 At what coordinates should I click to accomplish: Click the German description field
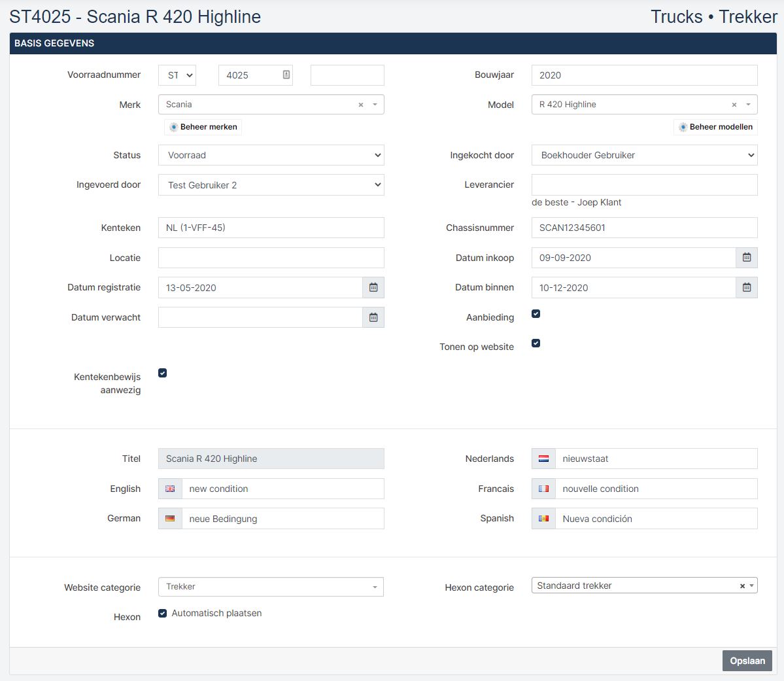tap(283, 519)
